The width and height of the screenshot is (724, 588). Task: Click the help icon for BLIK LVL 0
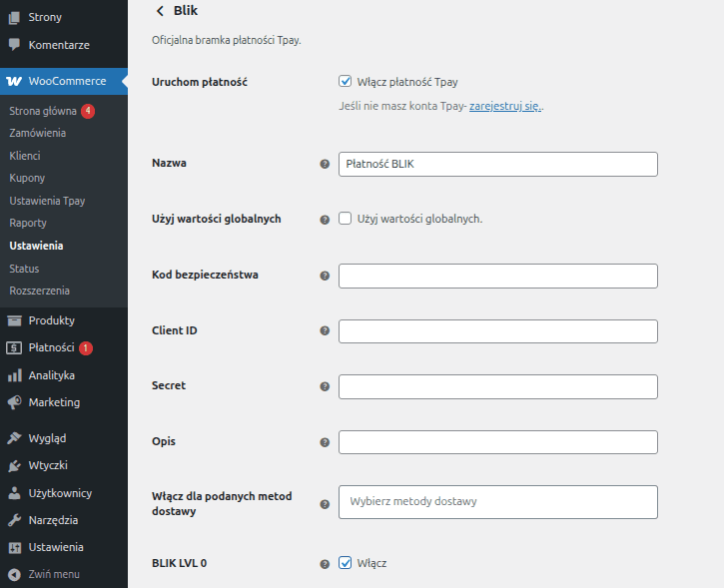click(325, 564)
